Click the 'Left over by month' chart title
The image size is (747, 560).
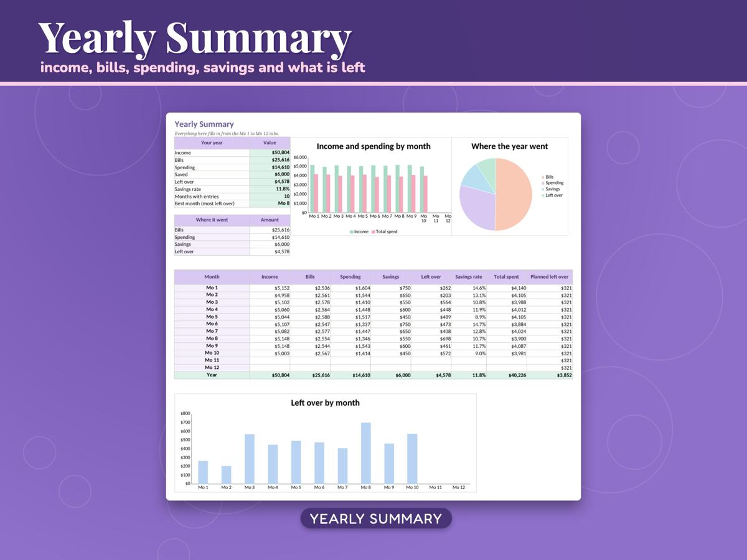pos(326,403)
